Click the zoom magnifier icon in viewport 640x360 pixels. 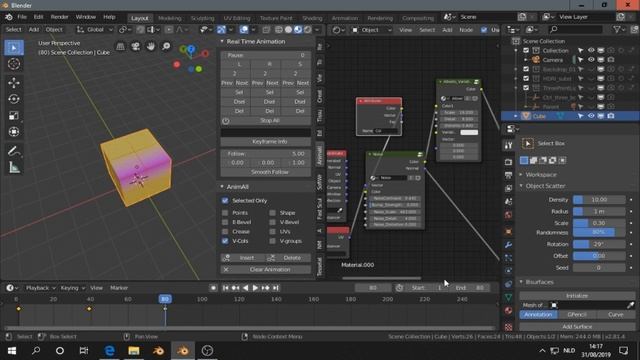point(166,47)
